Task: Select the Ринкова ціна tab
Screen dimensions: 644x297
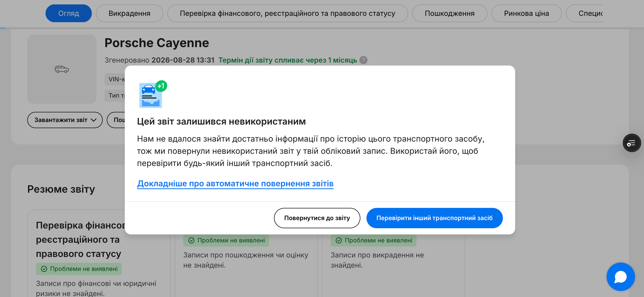Action: point(526,13)
